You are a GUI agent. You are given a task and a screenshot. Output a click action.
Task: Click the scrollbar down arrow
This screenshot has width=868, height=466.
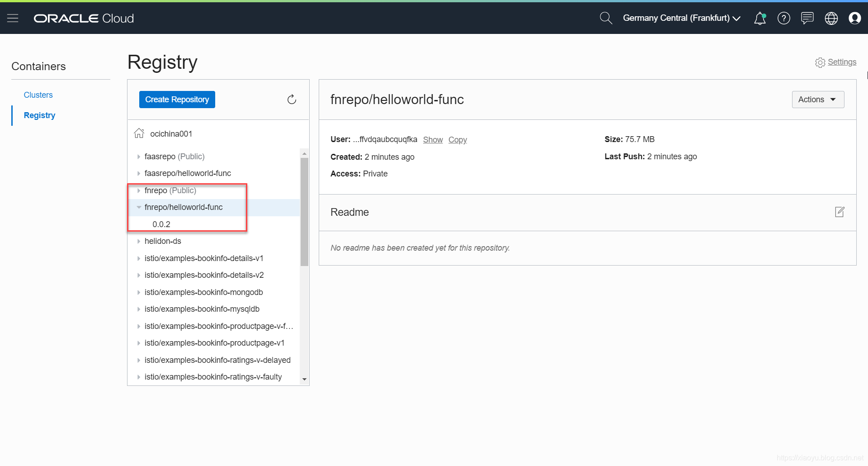click(304, 380)
